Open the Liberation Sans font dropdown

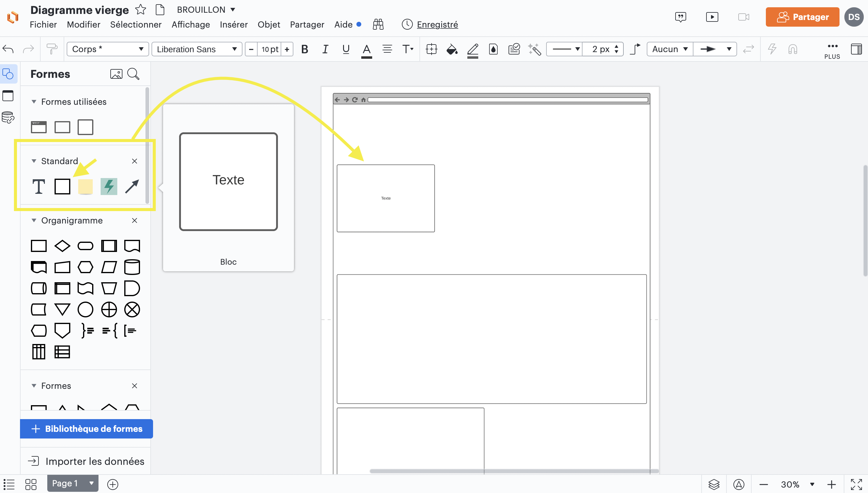(196, 49)
